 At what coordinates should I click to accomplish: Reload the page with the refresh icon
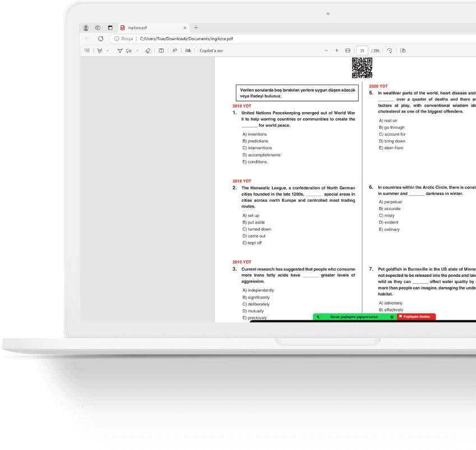(x=100, y=39)
